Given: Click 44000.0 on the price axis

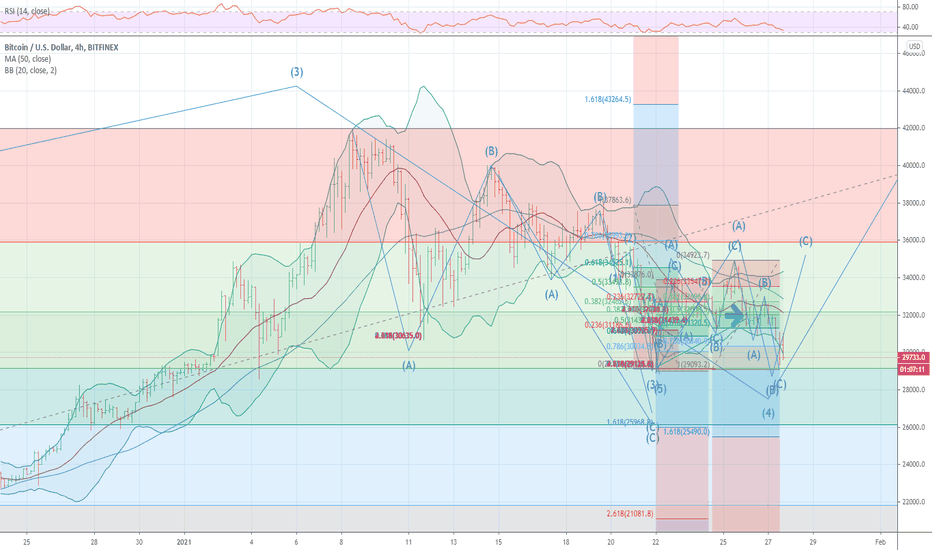Looking at the screenshot, I should [914, 91].
